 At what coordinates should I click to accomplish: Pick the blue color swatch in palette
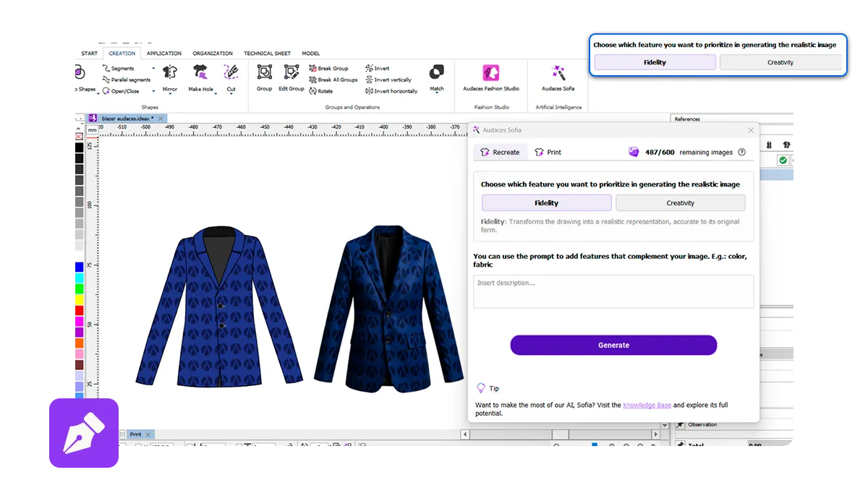tap(80, 267)
